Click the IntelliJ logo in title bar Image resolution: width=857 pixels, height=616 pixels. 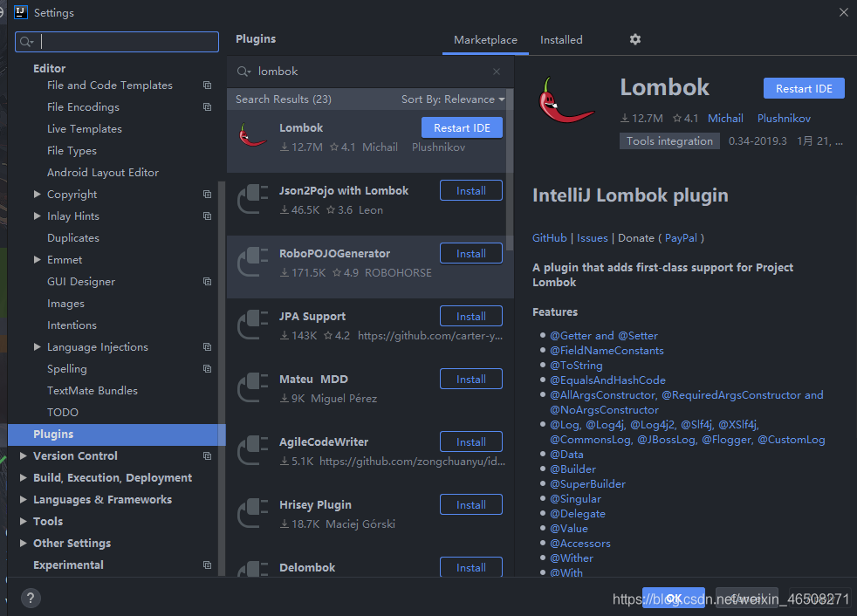pyautogui.click(x=21, y=12)
